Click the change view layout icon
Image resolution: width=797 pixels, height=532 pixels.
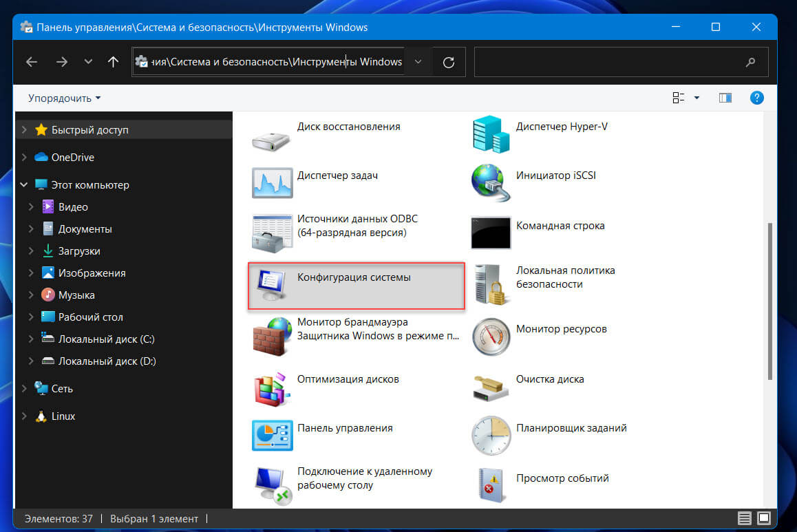[x=678, y=98]
